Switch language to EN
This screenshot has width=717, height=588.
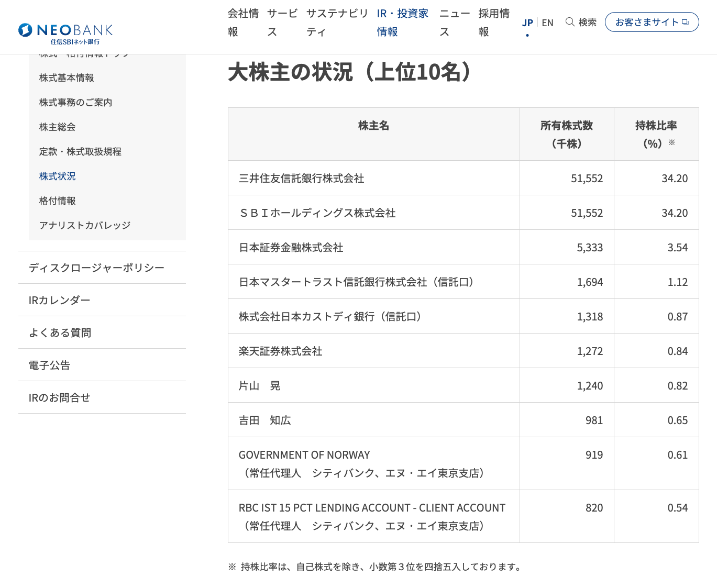click(547, 23)
